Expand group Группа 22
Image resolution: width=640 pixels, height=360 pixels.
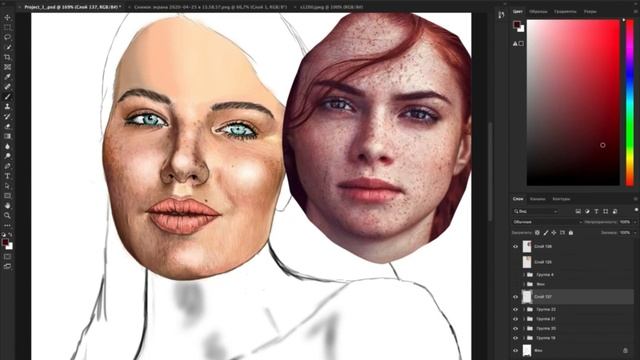pos(524,309)
